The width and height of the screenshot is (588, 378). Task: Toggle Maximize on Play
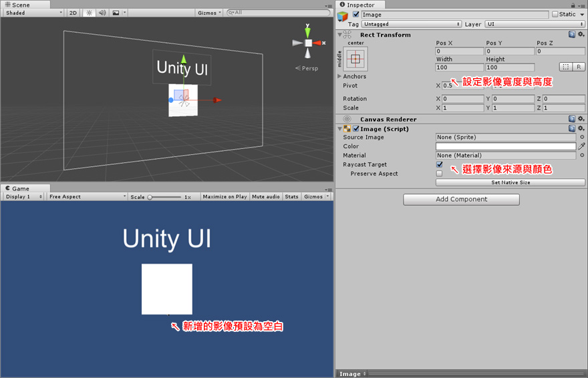[x=225, y=196]
